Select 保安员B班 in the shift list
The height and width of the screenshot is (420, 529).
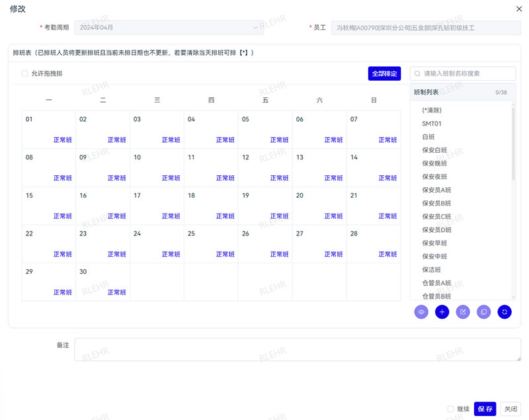436,203
